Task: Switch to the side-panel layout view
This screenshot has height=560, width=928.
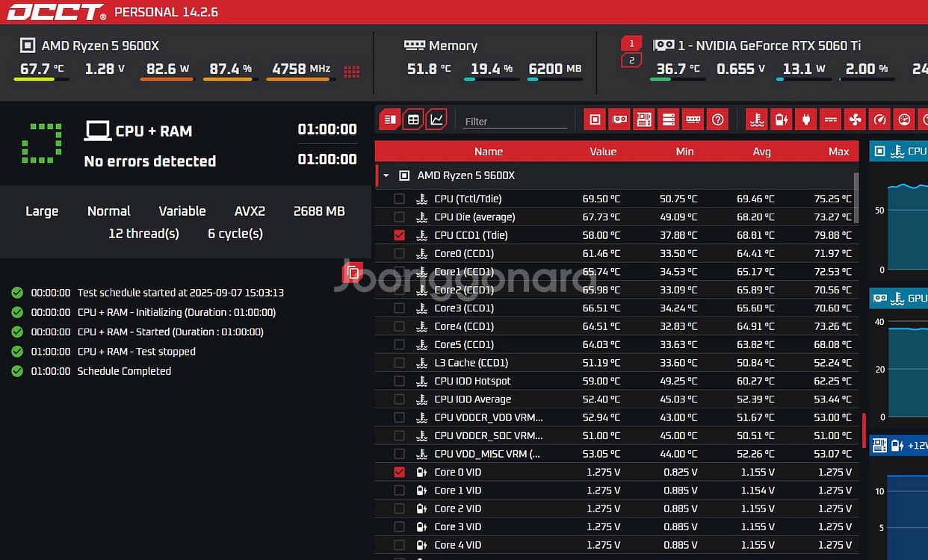Action: (389, 119)
